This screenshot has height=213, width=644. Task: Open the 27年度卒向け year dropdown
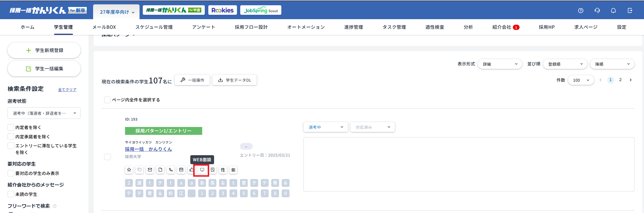point(117,12)
